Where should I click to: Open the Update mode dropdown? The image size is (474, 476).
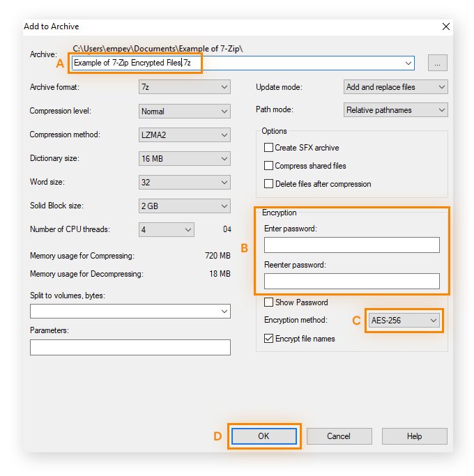point(395,87)
